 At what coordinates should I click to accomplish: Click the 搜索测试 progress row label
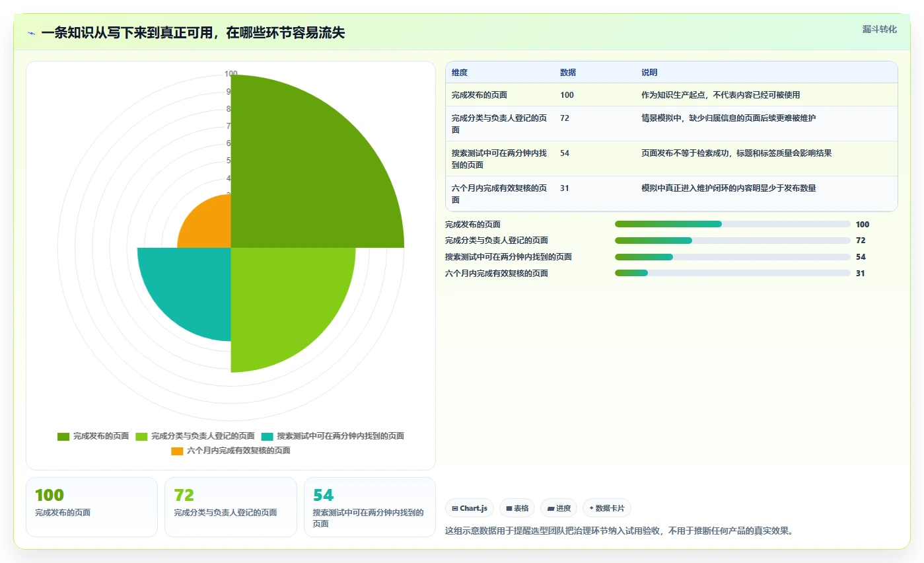(x=509, y=257)
